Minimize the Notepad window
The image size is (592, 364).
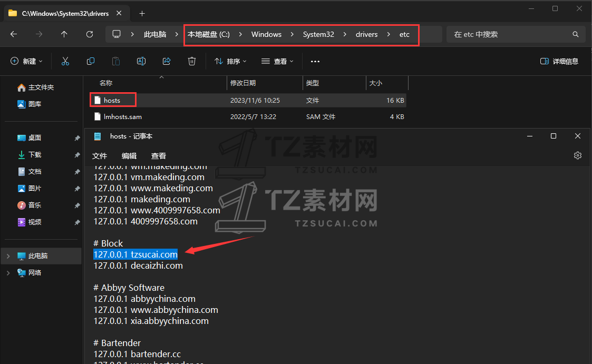click(530, 136)
